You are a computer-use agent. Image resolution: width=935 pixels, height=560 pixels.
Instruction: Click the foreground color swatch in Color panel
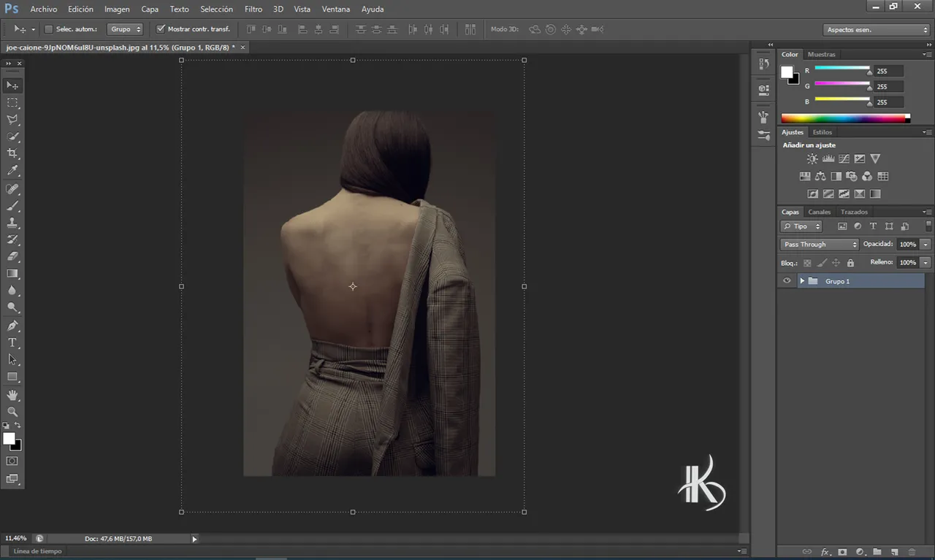click(x=787, y=72)
